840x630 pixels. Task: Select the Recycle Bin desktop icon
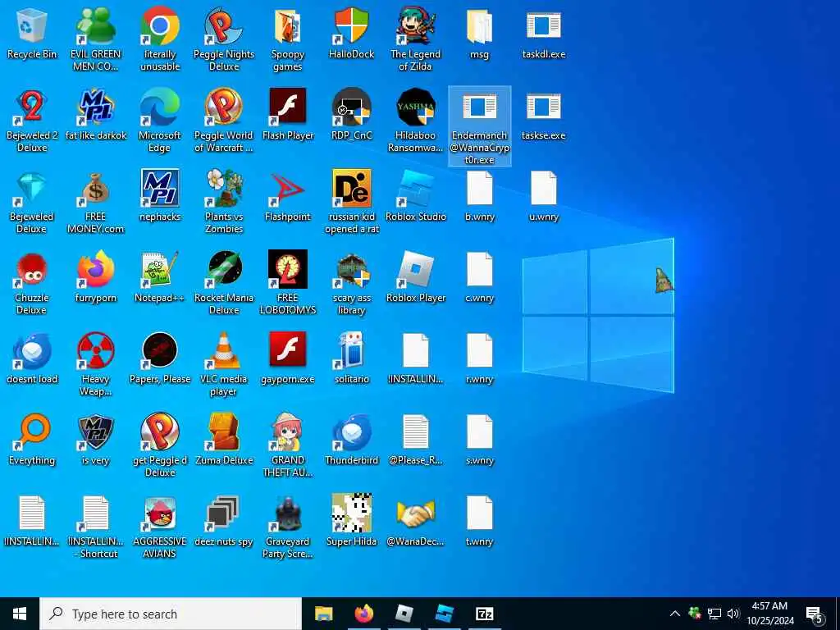point(32,25)
